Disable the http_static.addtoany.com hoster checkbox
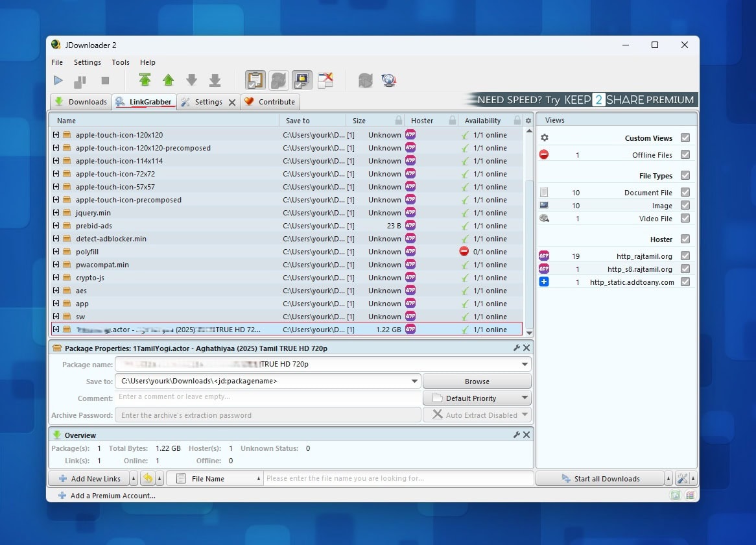The image size is (756, 545). 685,282
